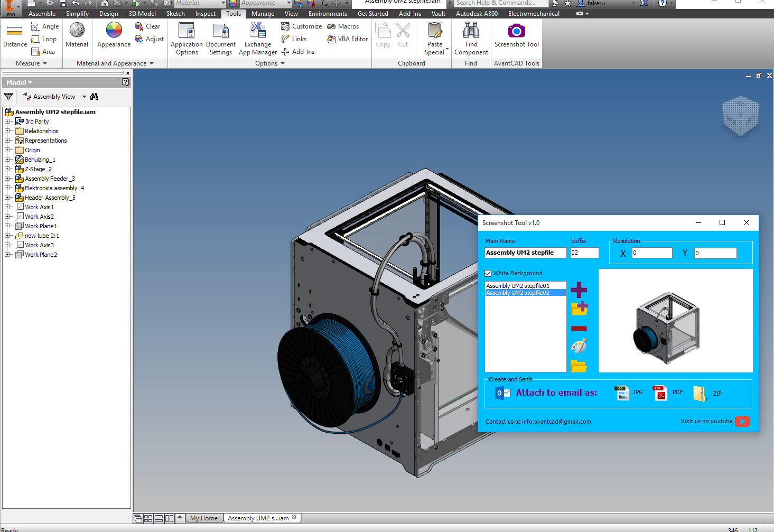This screenshot has width=774, height=532.
Task: Click the YouTube icon in the dialog
Action: point(742,422)
